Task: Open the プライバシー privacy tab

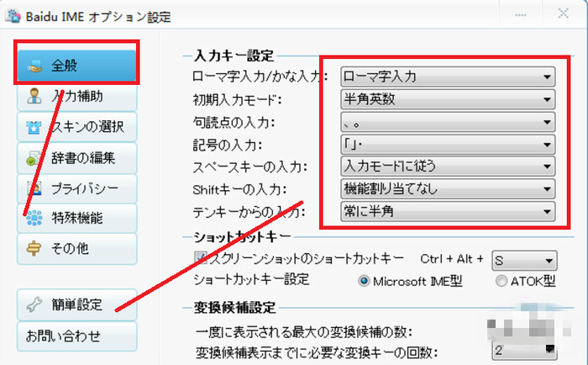Action: pyautogui.click(x=77, y=188)
